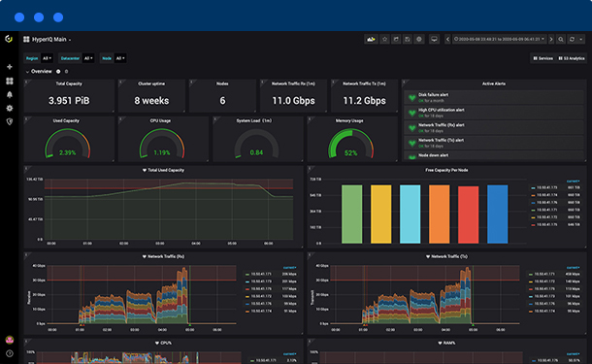Image resolution: width=592 pixels, height=364 pixels.
Task: Shift time range forward with right arrow
Action: click(551, 39)
